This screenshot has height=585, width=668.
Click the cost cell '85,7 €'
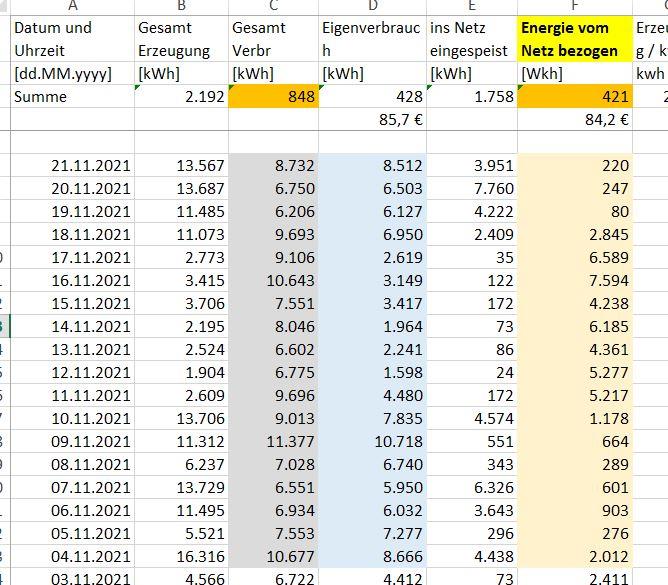pos(372,119)
